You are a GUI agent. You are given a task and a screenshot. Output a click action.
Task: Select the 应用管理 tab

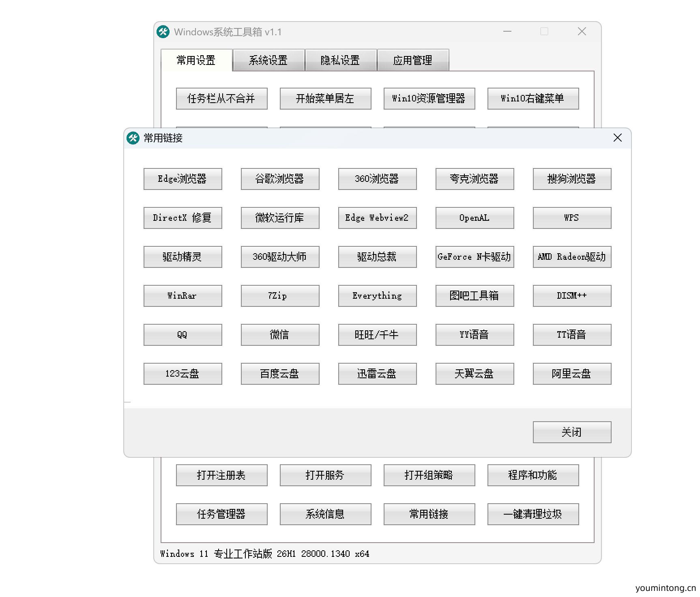pyautogui.click(x=413, y=60)
